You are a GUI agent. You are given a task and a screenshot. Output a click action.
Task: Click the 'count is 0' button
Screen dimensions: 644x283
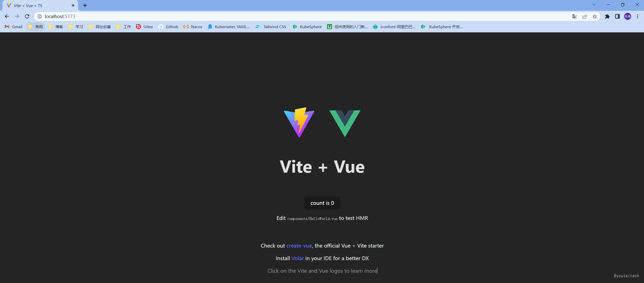[322, 203]
